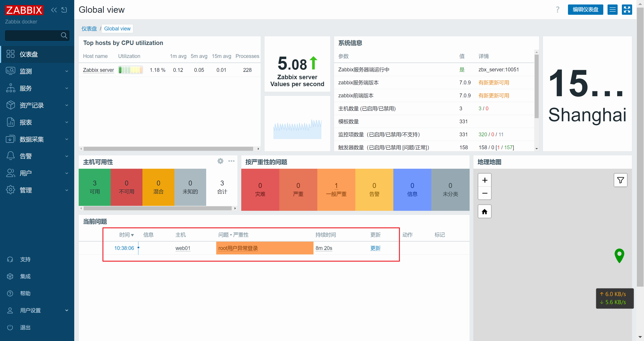Zoom in the geomap with plus
The width and height of the screenshot is (644, 341).
point(485,180)
